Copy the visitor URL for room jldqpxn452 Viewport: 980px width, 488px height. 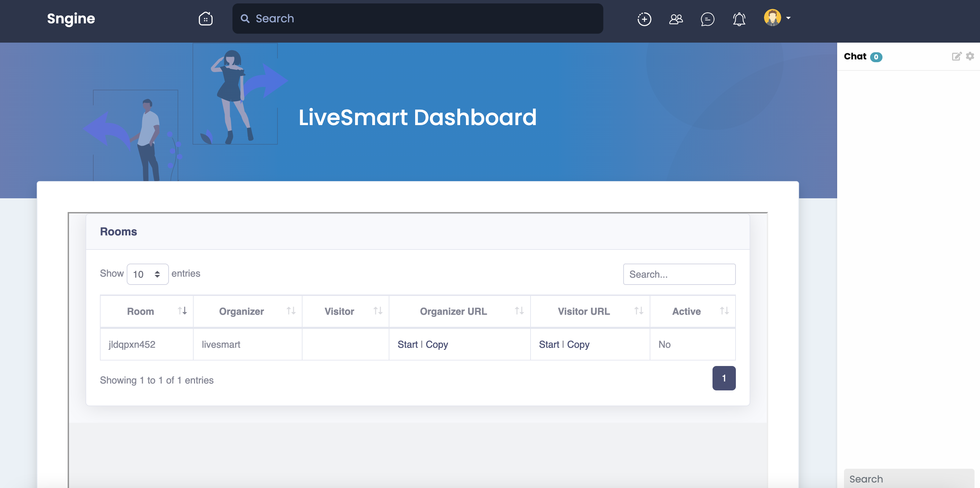pos(578,344)
